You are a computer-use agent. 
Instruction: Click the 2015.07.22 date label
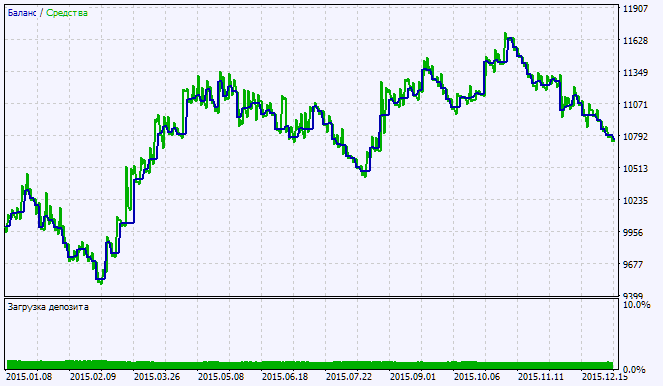click(349, 377)
